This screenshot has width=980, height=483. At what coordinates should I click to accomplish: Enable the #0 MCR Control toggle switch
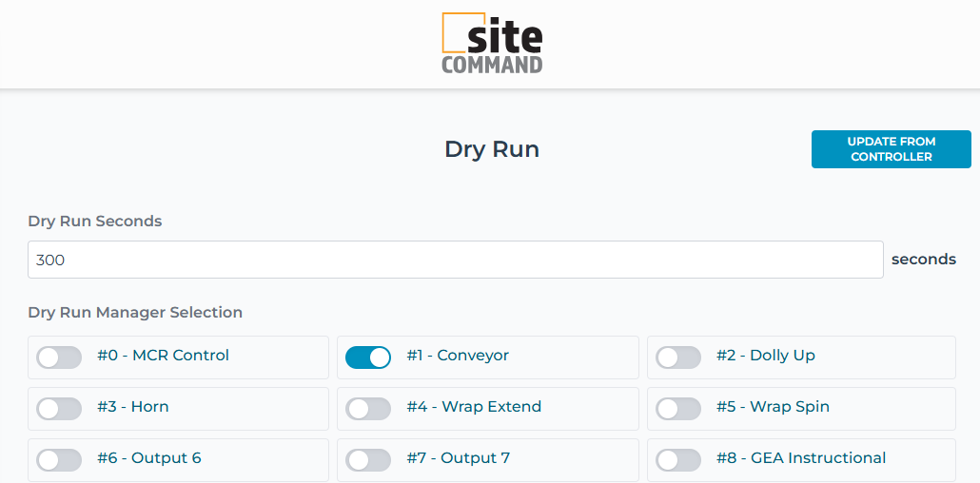59,357
